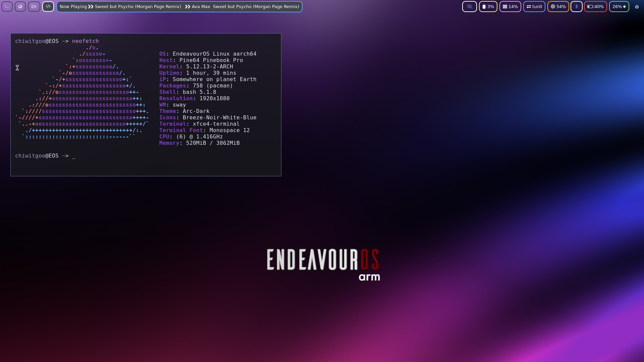Click the code/terminal icon in taskbar
This screenshot has width=644, height=362.
48,6
